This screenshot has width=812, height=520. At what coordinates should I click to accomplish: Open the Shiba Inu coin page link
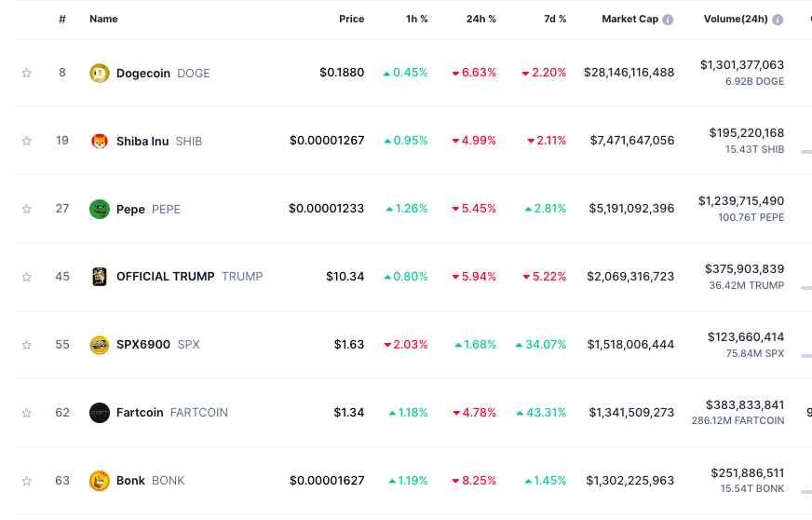142,141
